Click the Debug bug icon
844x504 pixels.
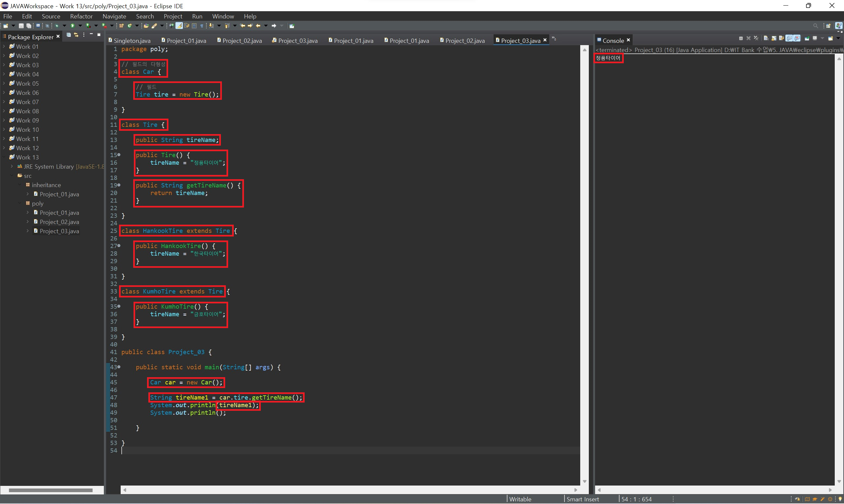pyautogui.click(x=57, y=26)
